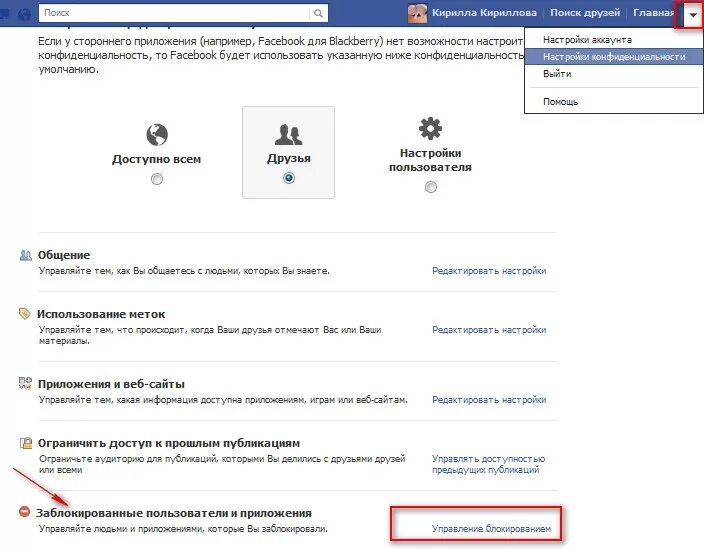Click the Друзья label
The width and height of the screenshot is (704, 549).
pyautogui.click(x=289, y=158)
